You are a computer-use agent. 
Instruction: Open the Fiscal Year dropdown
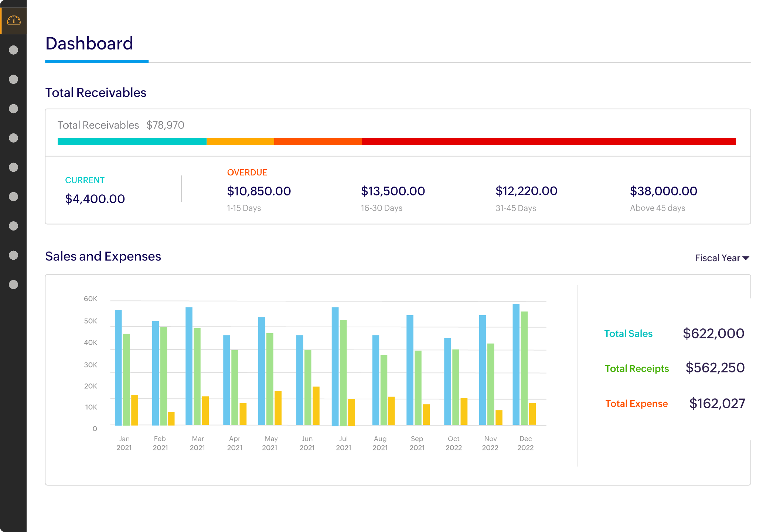[722, 258]
